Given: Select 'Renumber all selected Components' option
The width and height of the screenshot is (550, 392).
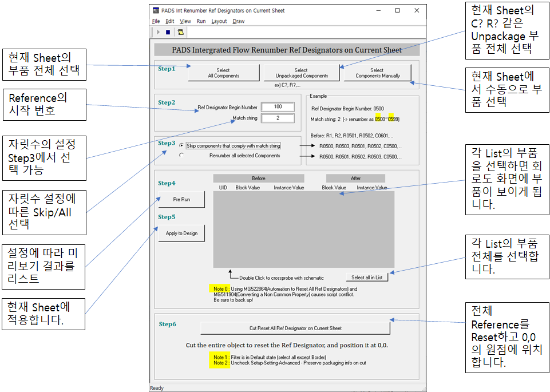Looking at the screenshot, I should click(182, 155).
